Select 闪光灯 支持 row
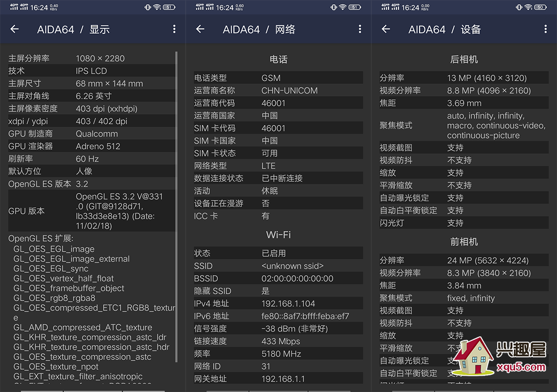 464,223
